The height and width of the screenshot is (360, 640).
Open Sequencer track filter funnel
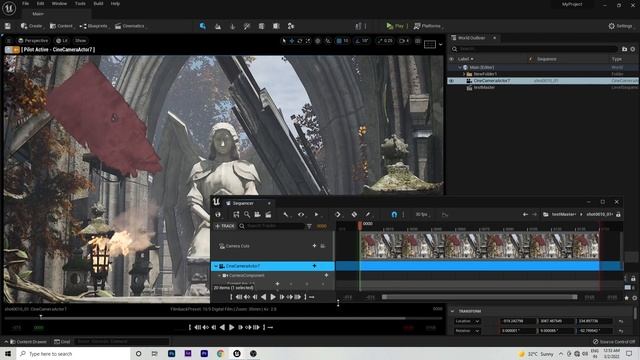pyautogui.click(x=309, y=226)
